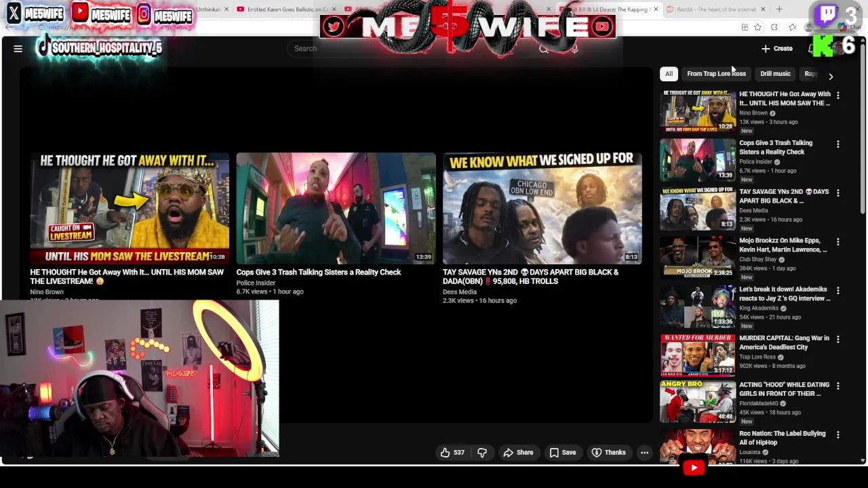Image resolution: width=868 pixels, height=488 pixels.
Task: Open more actions ellipsis below video
Action: 644,453
